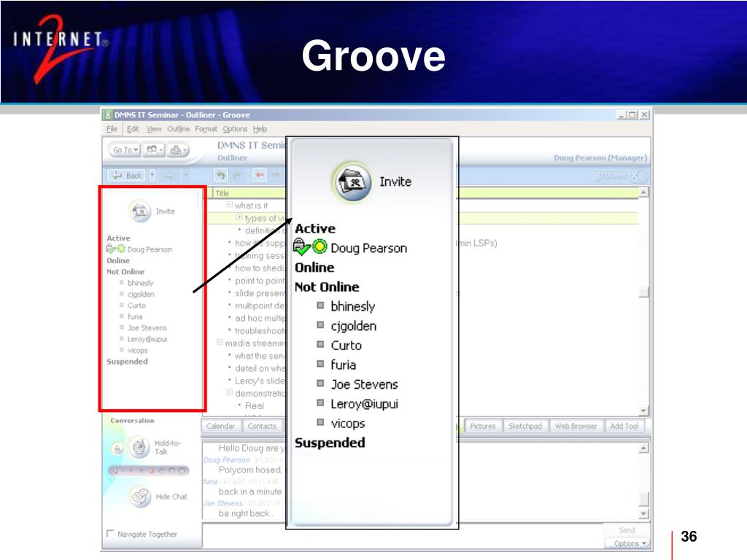Image resolution: width=747 pixels, height=560 pixels.
Task: Click the Send button
Action: (x=627, y=530)
